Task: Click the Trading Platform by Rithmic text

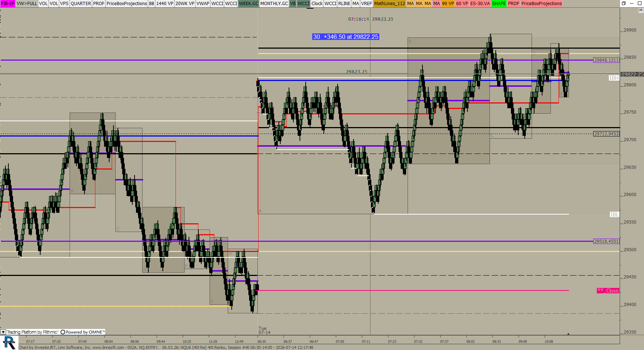Action: 33,332
